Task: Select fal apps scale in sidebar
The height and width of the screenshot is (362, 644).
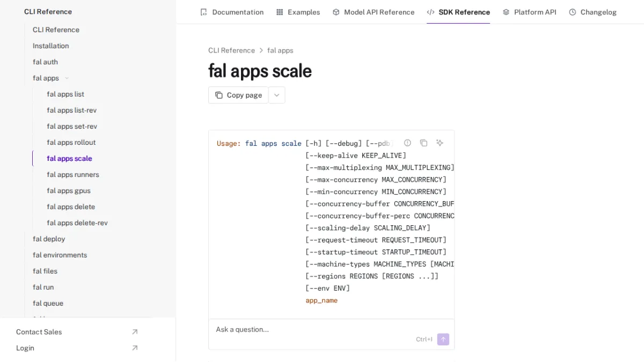Action: click(69, 158)
